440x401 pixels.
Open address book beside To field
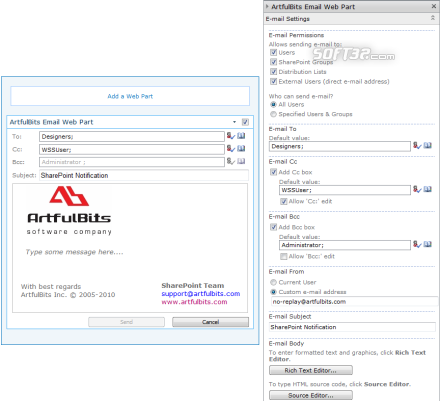[241, 136]
